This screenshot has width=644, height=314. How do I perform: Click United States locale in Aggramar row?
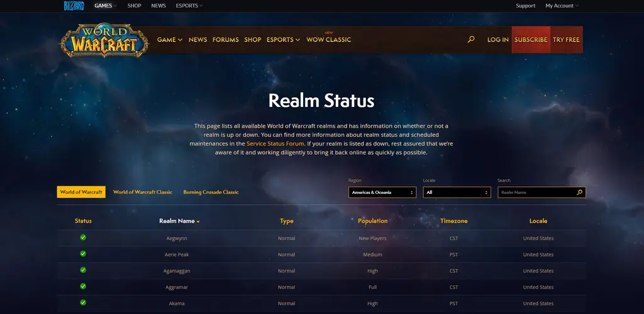(x=538, y=287)
